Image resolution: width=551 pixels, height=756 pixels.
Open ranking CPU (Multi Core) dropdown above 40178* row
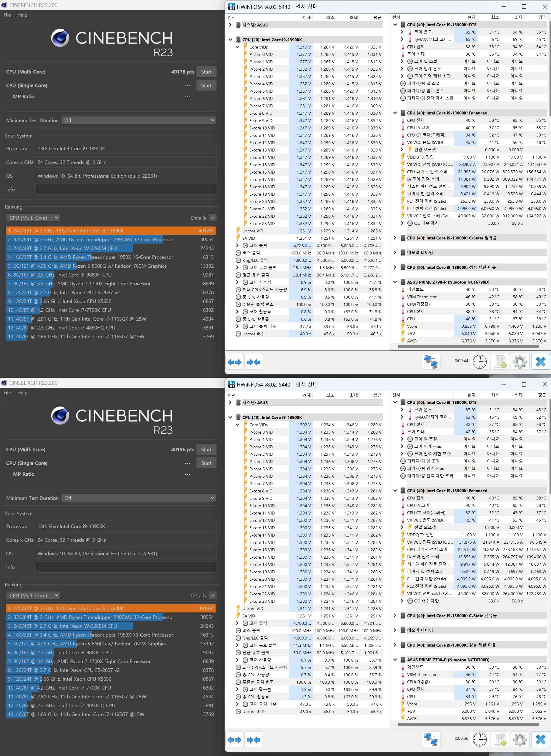point(33,218)
